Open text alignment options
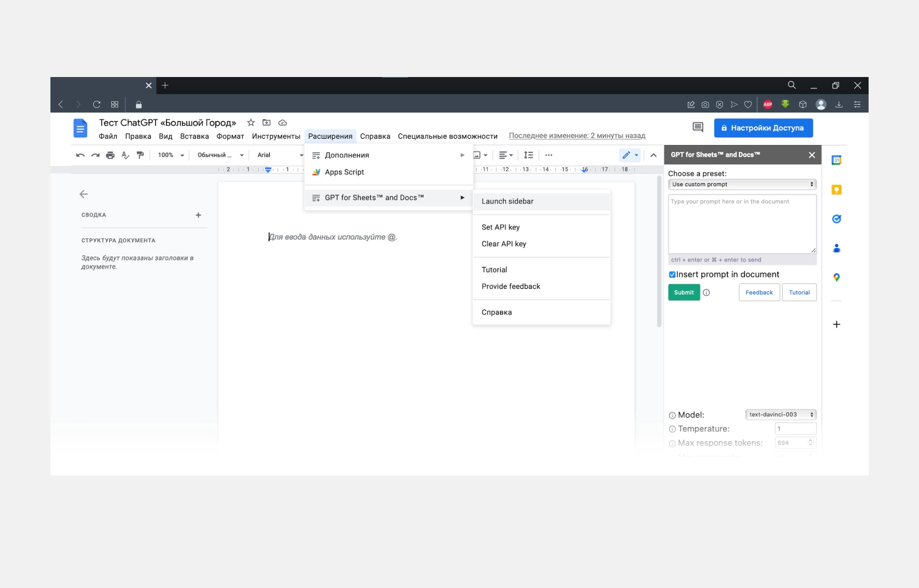The image size is (919, 588). tap(505, 155)
